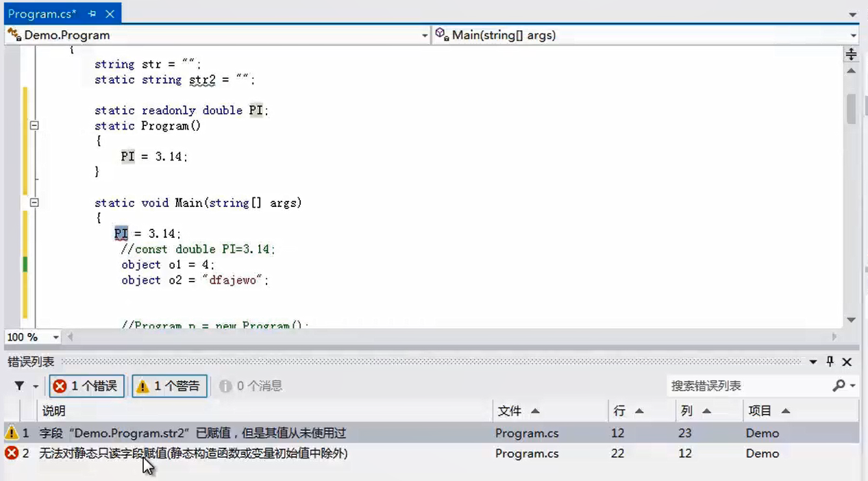Toggle the 1 个错误 errors filter
Image resolution: width=868 pixels, height=481 pixels.
[86, 386]
